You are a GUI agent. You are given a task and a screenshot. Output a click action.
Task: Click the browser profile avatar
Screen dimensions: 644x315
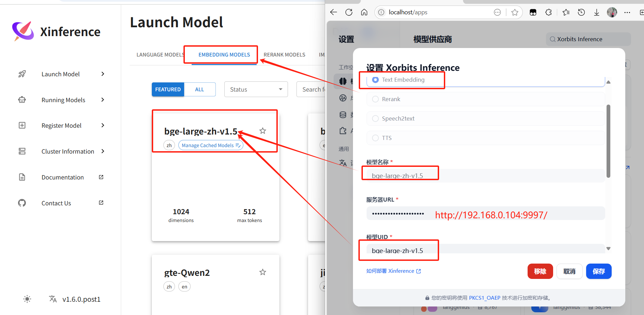(x=612, y=12)
